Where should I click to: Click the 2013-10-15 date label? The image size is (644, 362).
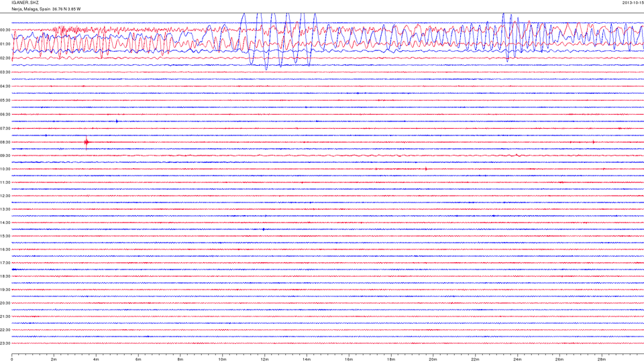click(x=633, y=3)
